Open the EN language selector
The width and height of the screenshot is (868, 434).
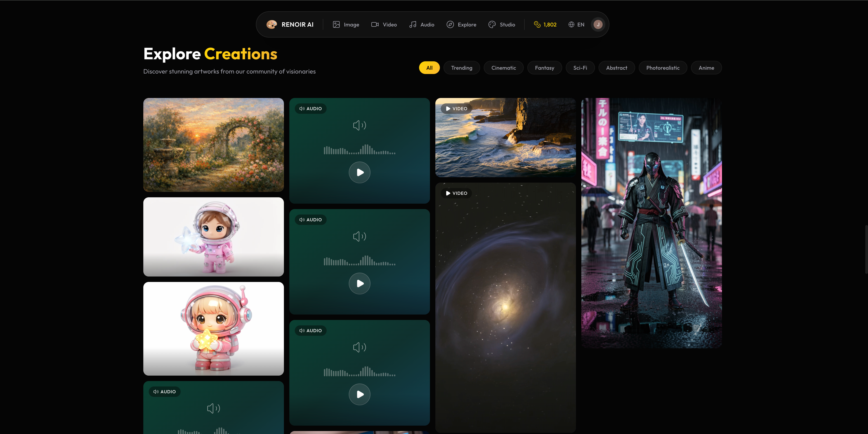click(576, 24)
